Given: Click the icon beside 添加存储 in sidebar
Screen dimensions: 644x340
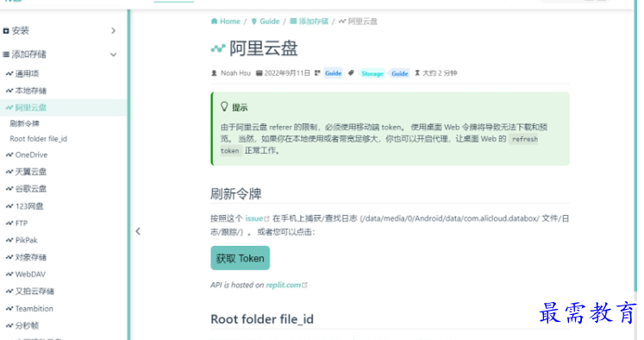Looking at the screenshot, I should pyautogui.click(x=6, y=54).
